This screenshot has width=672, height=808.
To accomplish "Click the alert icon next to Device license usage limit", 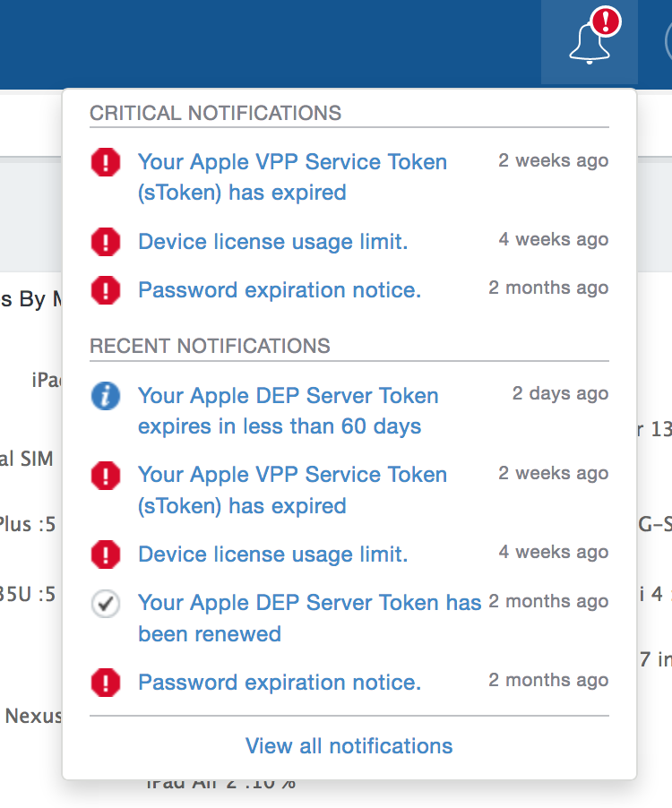I will [x=105, y=242].
